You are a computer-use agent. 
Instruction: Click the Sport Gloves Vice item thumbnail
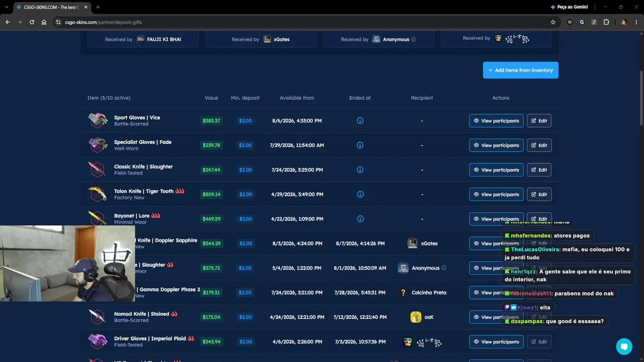98,121
